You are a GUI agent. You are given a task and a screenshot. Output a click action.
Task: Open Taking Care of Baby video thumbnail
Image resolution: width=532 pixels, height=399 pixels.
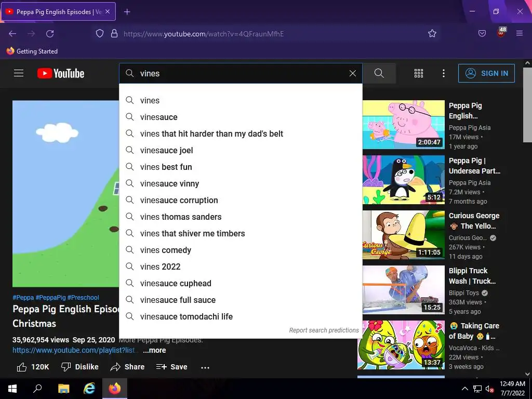(401, 345)
